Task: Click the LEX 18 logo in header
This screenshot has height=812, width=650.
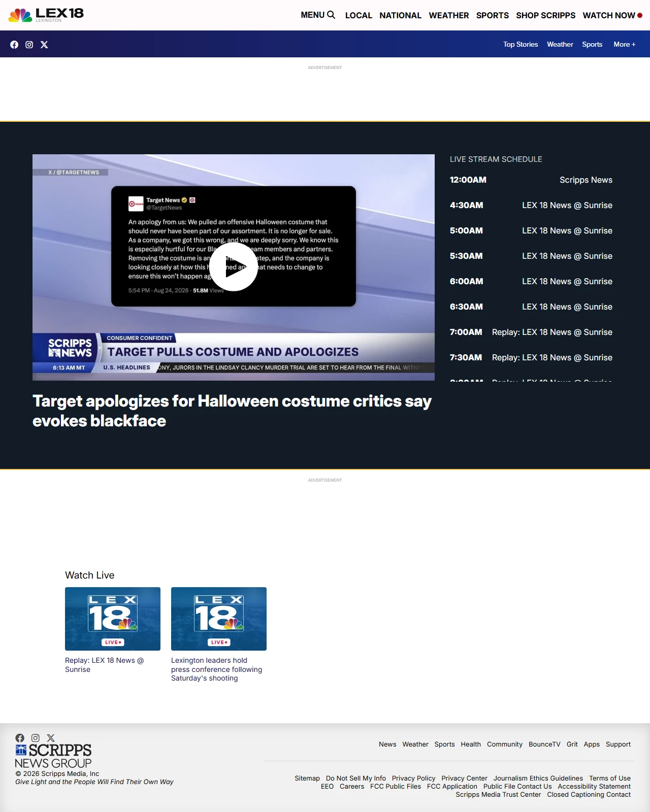Action: (x=46, y=15)
